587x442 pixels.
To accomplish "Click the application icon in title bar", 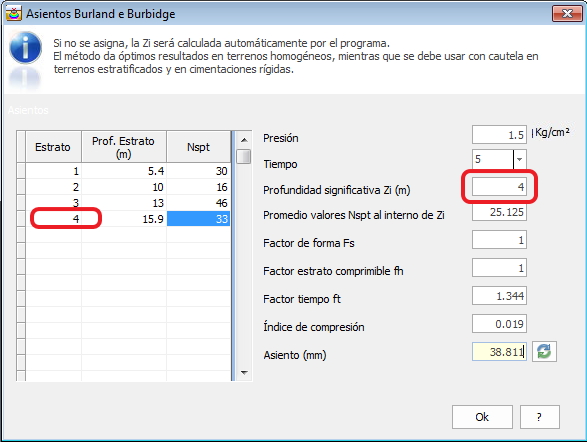I will point(13,14).
